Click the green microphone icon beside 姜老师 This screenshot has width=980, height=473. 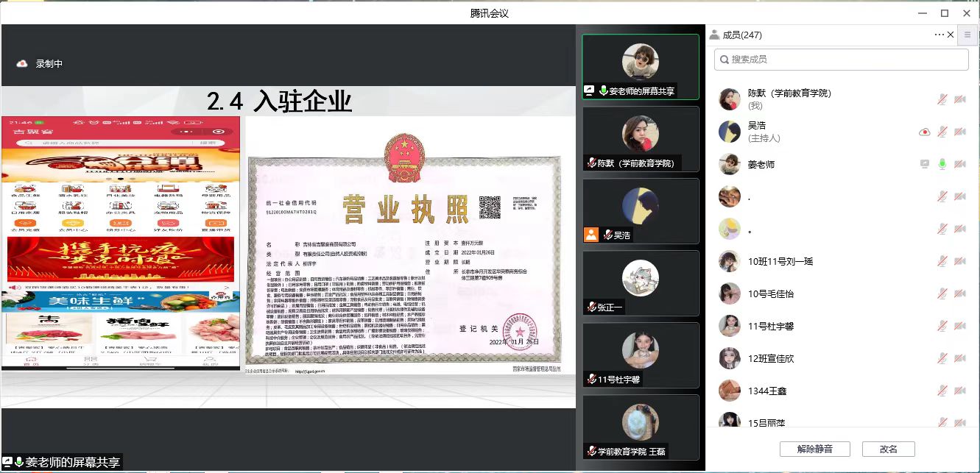942,164
